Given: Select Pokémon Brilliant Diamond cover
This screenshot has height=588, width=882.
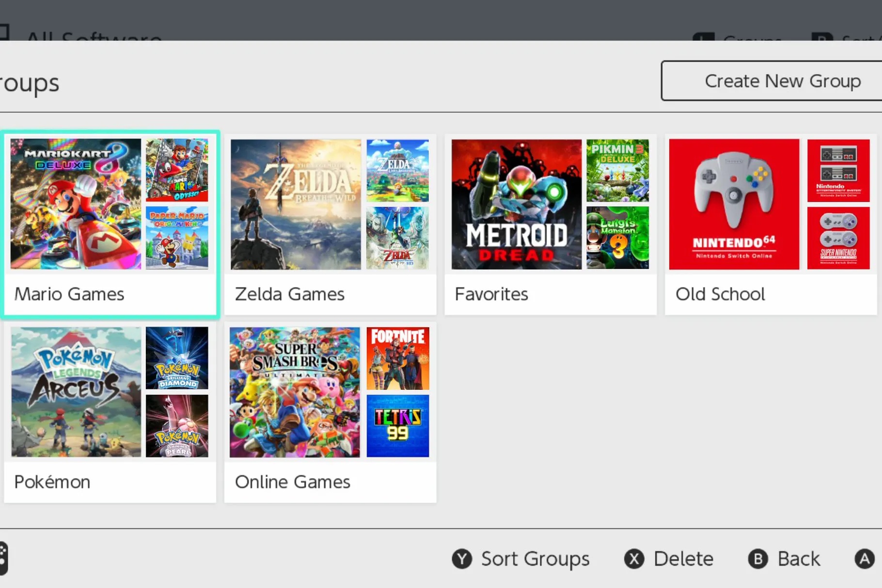Looking at the screenshot, I should [x=177, y=358].
